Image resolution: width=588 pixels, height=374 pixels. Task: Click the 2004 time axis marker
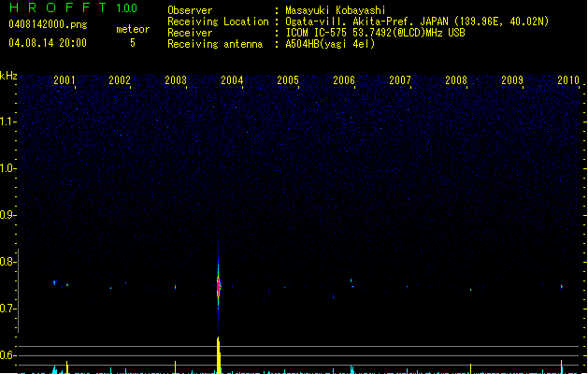[x=232, y=79]
